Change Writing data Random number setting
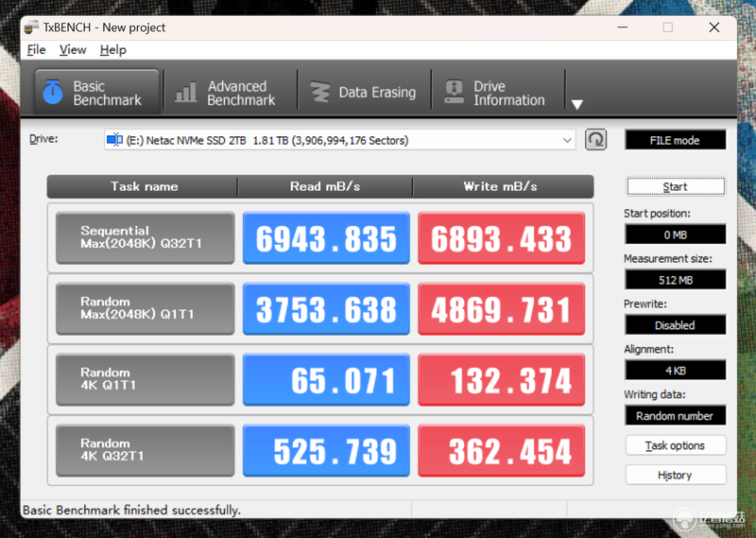Screen dimensions: 756x538 click(x=675, y=415)
